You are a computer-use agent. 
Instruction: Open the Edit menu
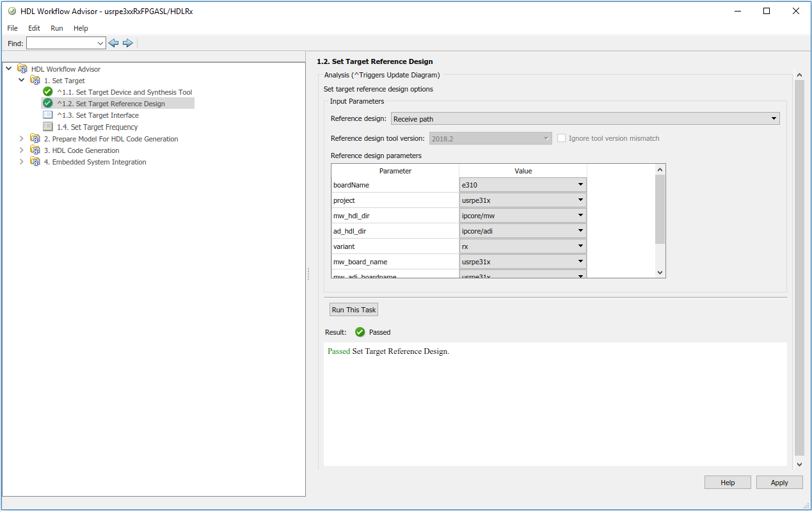click(x=34, y=28)
